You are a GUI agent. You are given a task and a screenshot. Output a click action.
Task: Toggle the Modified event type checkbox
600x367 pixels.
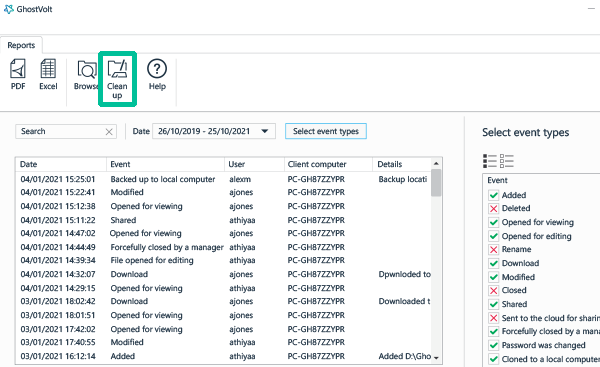tap(493, 277)
